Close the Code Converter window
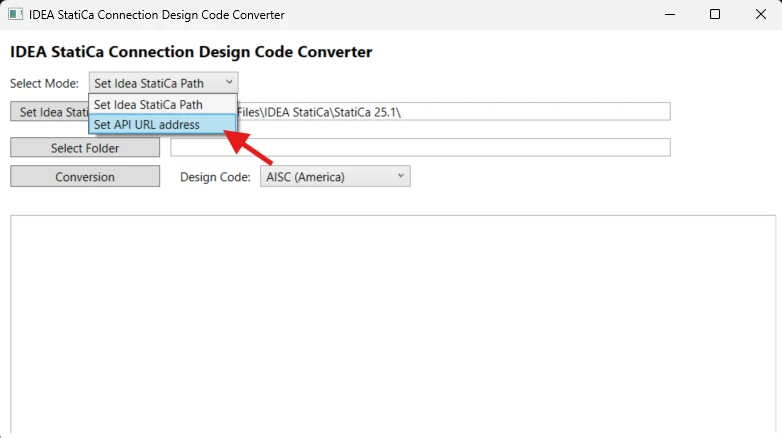Image resolution: width=782 pixels, height=438 pixels. (x=760, y=14)
